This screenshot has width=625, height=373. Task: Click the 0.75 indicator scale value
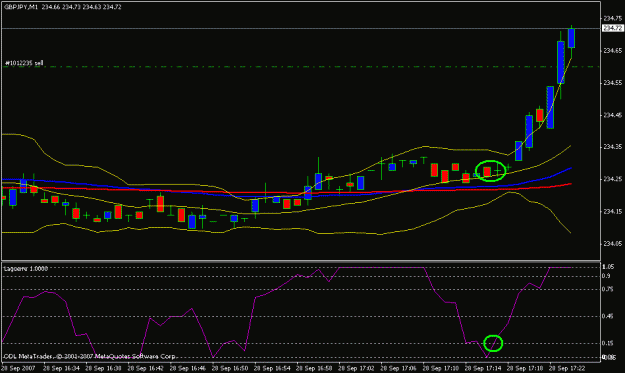[608, 289]
